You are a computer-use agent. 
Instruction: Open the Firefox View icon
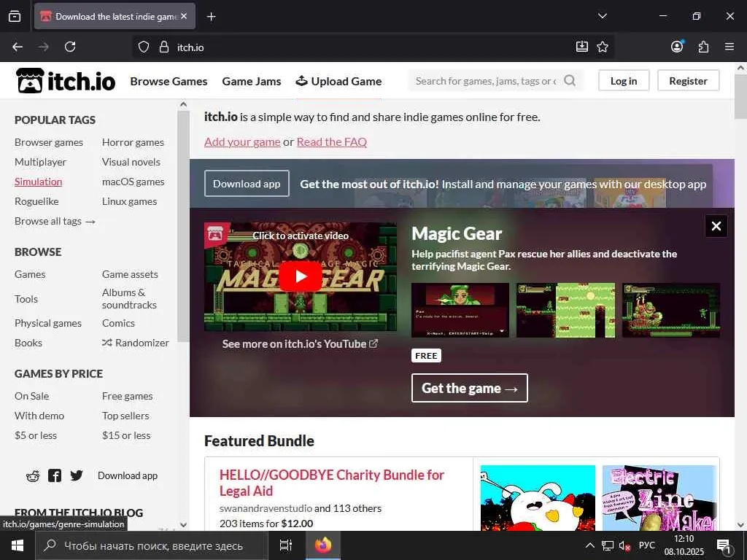[x=15, y=16]
